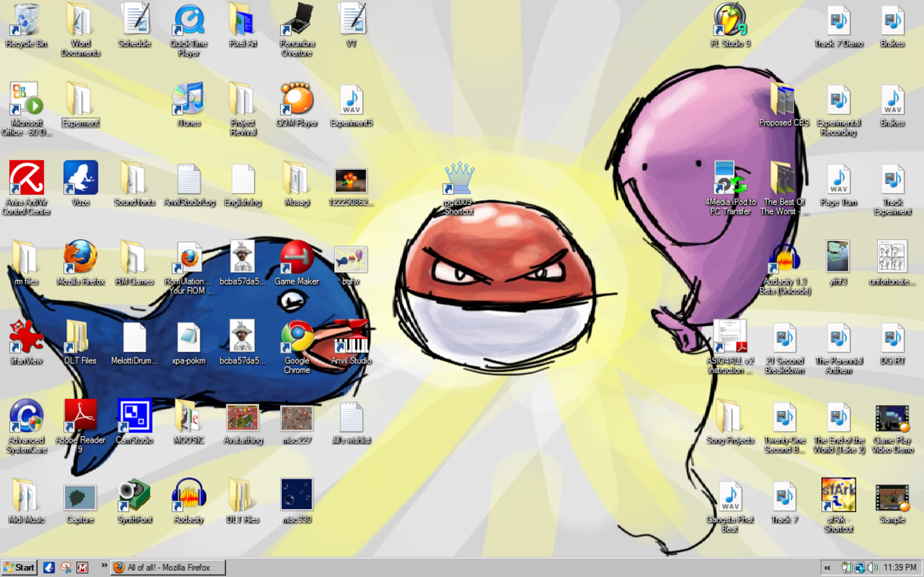Click the power battery tray icon
This screenshot has height=577, width=924.
[847, 568]
